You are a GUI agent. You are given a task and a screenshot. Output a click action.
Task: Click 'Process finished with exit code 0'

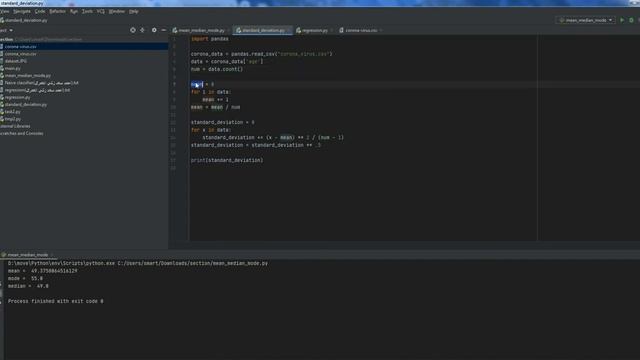coord(56,302)
